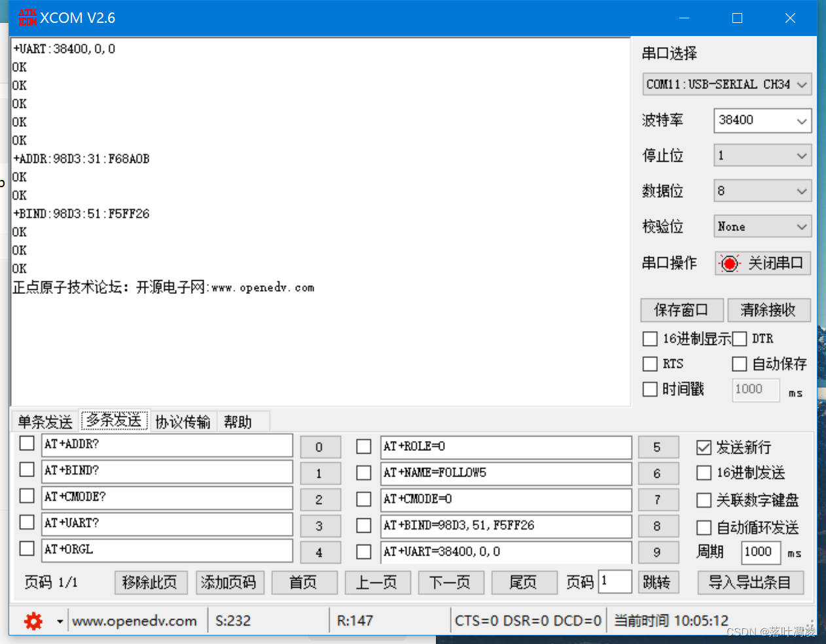Click the 页码 jump number field

point(615,582)
